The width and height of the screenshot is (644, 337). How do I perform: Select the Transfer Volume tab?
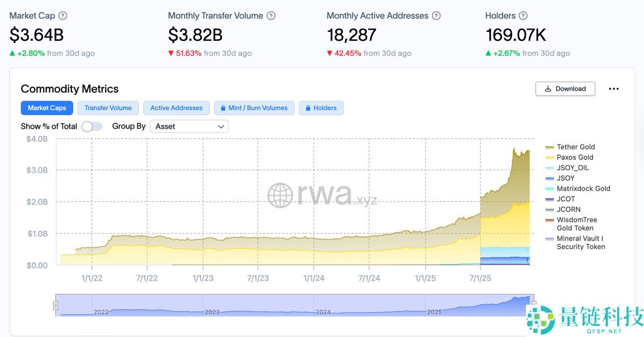(x=108, y=108)
